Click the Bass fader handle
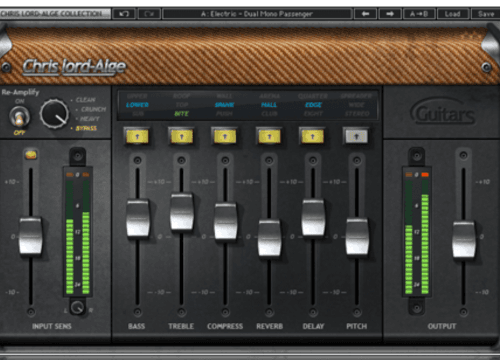 (138, 219)
